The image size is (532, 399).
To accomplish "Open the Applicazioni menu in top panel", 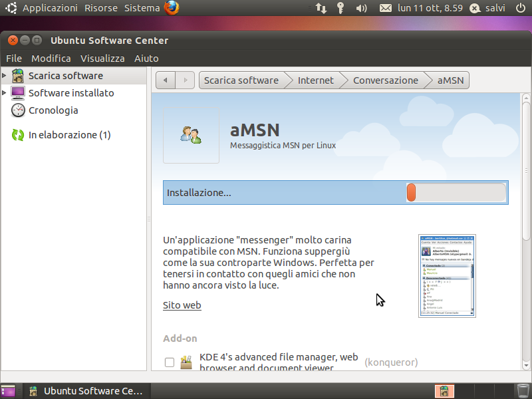I will coord(50,8).
